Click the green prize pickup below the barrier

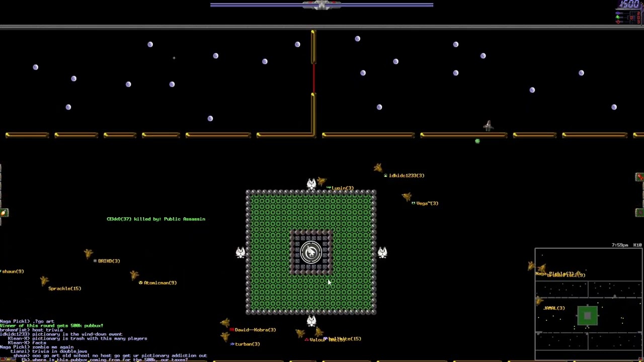[x=477, y=141]
